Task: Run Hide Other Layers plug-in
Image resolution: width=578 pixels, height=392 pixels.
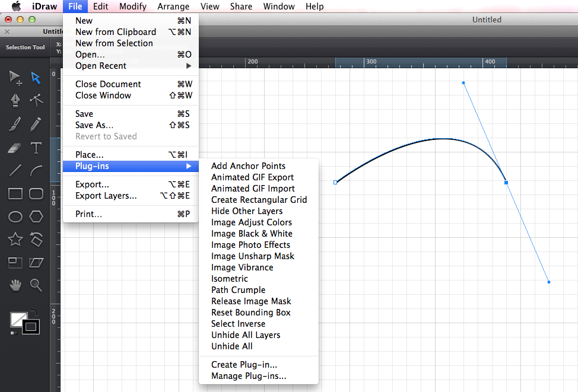Action: pos(258,211)
